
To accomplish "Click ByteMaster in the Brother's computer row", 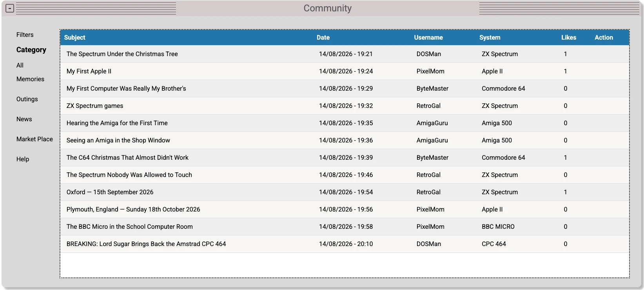I will (x=432, y=88).
